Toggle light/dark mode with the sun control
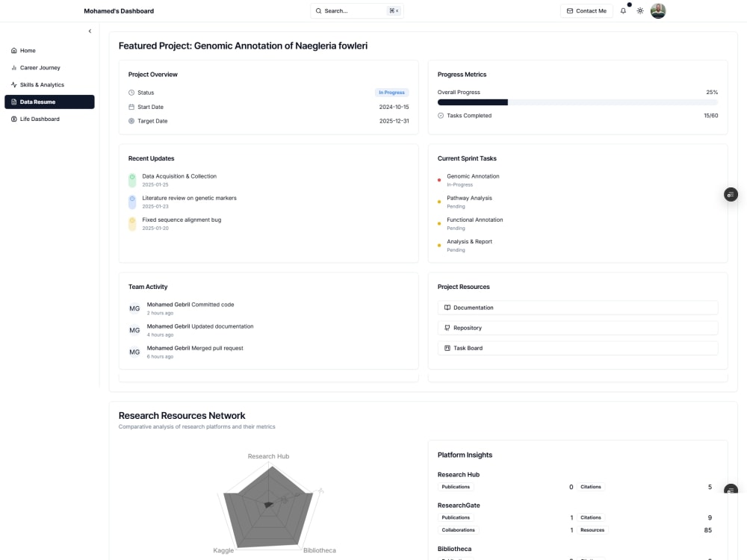This screenshot has height=560, width=747. (640, 10)
